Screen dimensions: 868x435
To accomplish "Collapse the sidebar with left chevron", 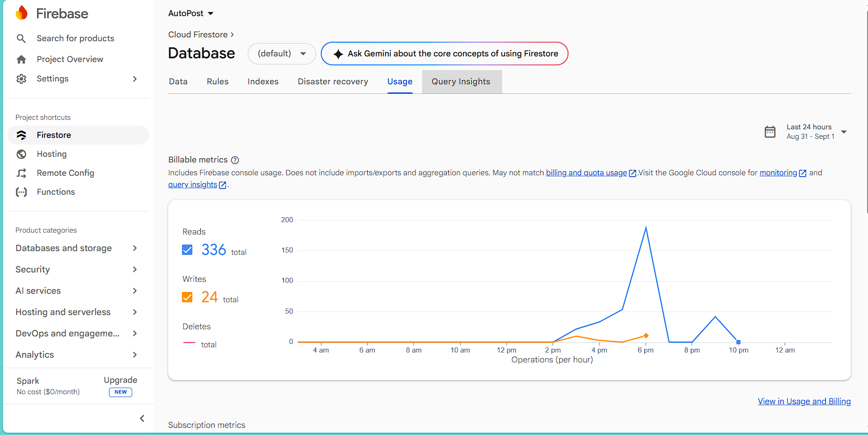I will (142, 418).
